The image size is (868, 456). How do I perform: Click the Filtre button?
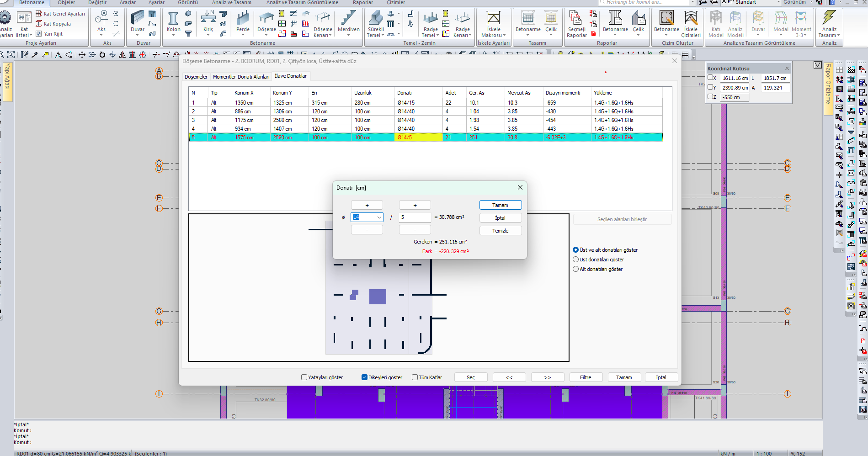pos(586,377)
